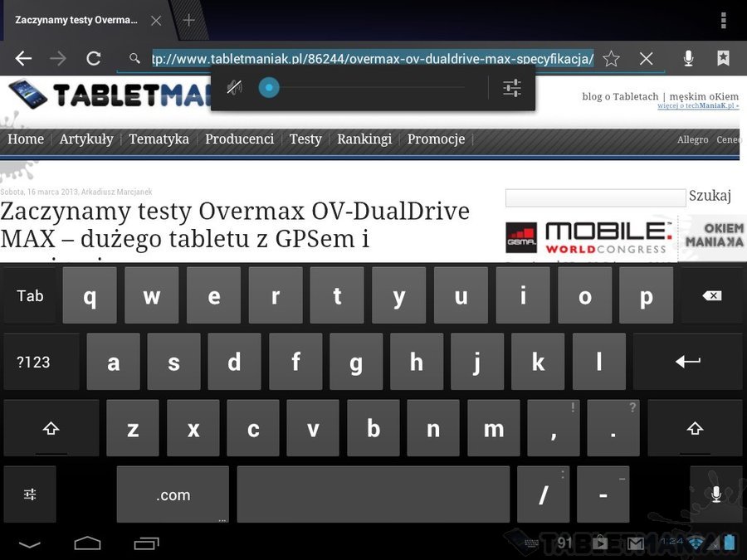Click the URL address field
This screenshot has width=747, height=560.
click(x=373, y=59)
